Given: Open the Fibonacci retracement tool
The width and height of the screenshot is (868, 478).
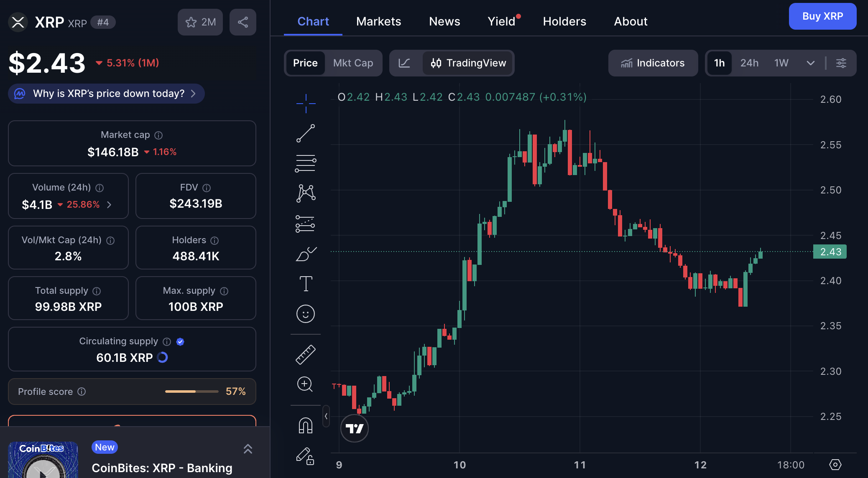Looking at the screenshot, I should 306,163.
